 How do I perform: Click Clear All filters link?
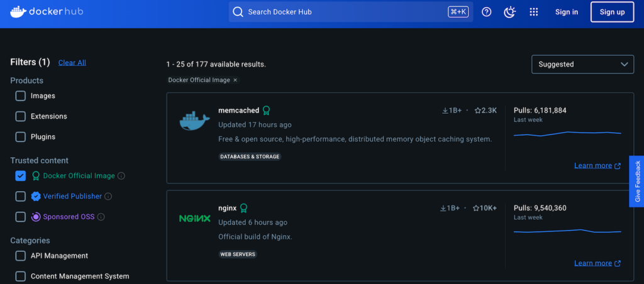(x=72, y=63)
